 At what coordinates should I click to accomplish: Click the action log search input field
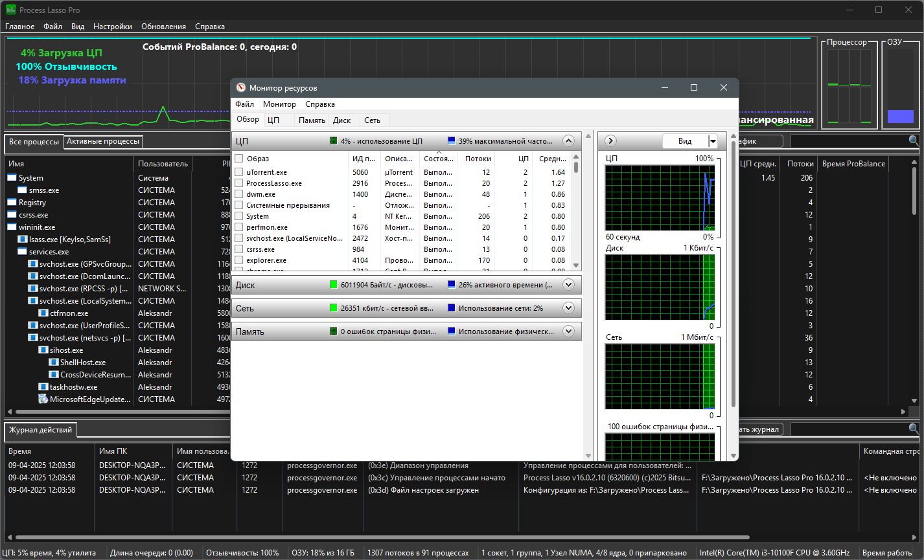tap(849, 429)
